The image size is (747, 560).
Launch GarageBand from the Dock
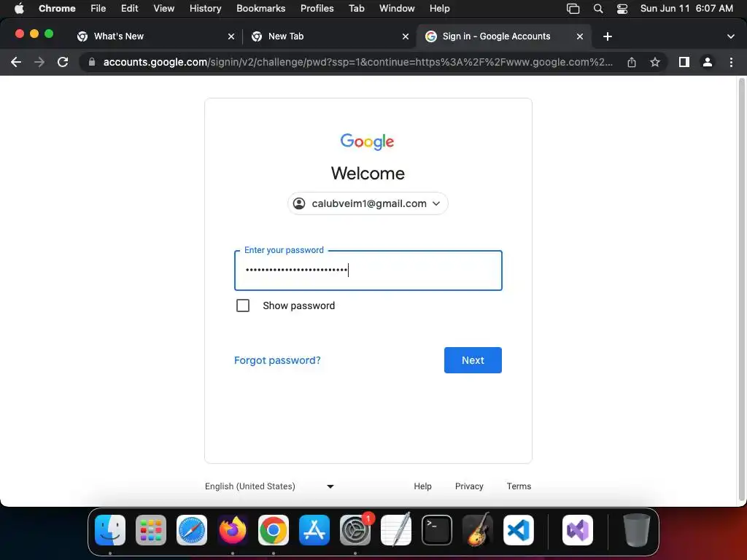point(478,530)
